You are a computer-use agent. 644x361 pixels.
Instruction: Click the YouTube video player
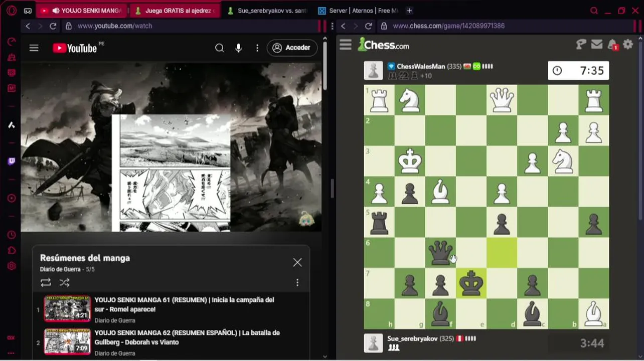click(x=171, y=147)
